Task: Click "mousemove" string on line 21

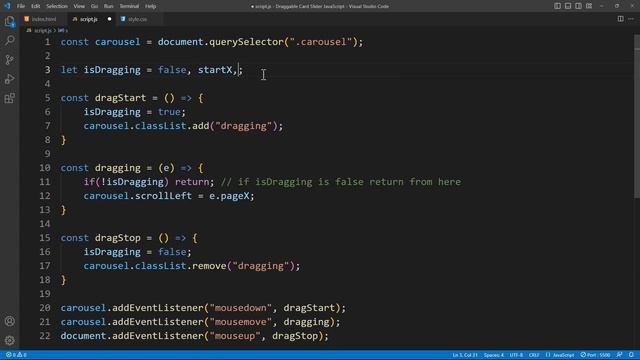Action: [x=240, y=322]
